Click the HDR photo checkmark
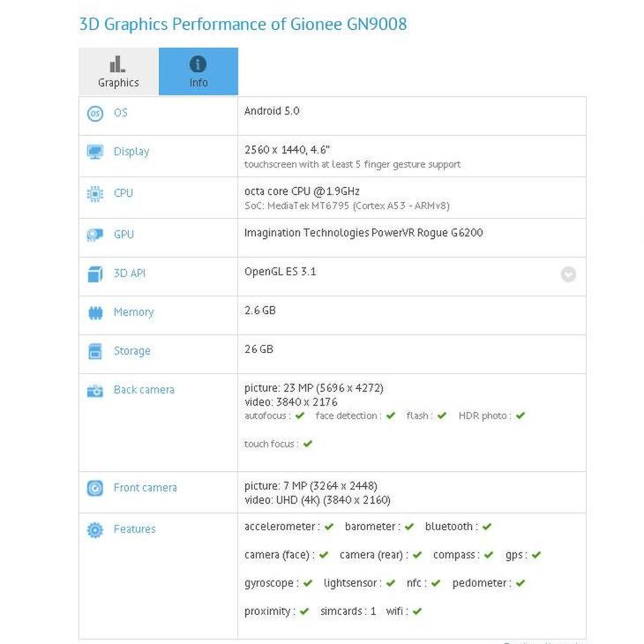Screen dimensions: 644x644 coord(520,416)
